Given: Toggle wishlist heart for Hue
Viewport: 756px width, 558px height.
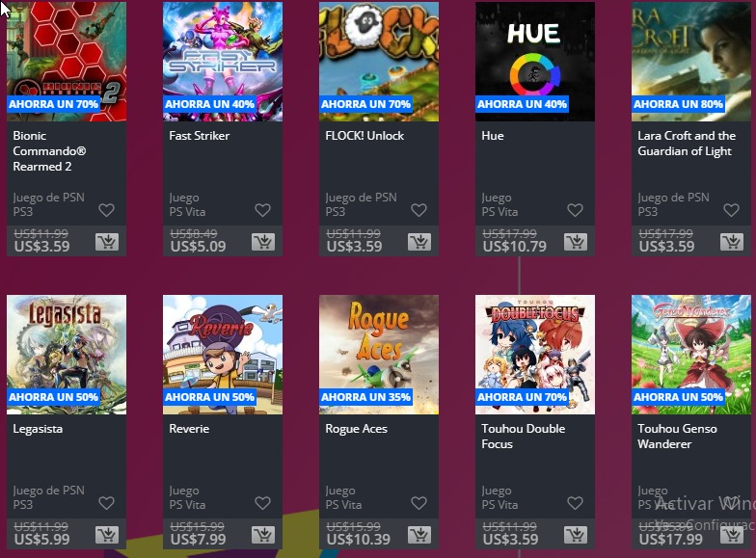Looking at the screenshot, I should coord(575,210).
